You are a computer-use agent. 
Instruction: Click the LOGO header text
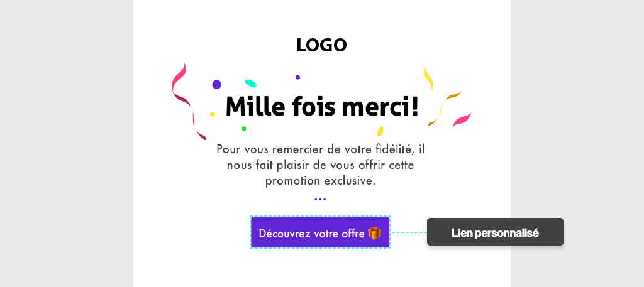[x=321, y=45]
